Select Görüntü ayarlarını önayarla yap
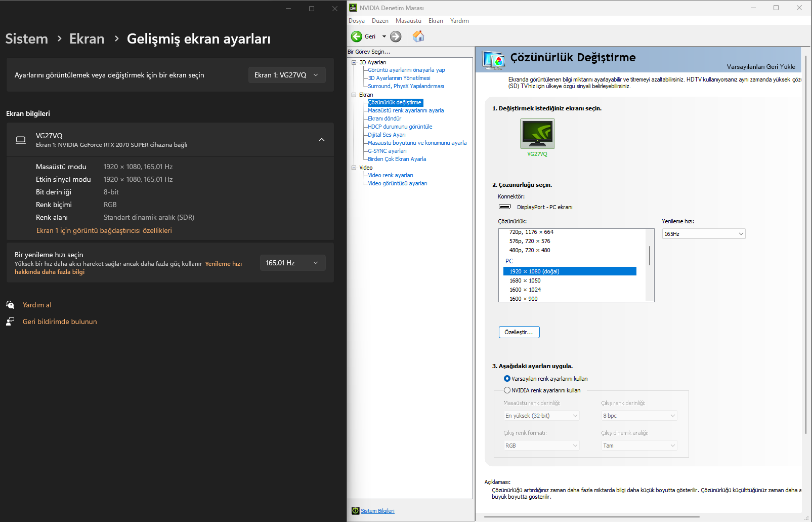The width and height of the screenshot is (812, 522). tap(406, 70)
